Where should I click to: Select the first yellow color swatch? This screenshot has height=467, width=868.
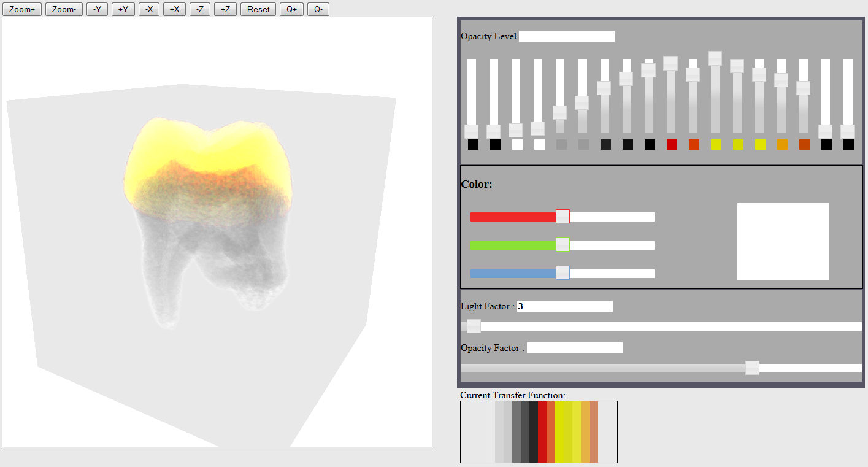click(x=716, y=144)
